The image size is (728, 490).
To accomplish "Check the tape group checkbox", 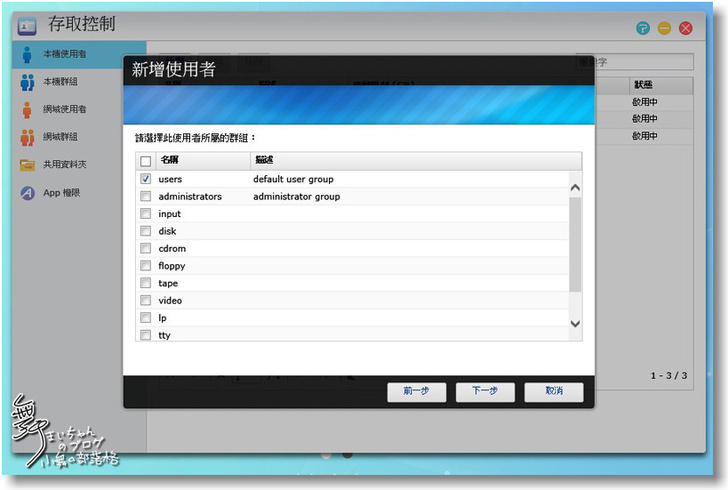I will [145, 282].
